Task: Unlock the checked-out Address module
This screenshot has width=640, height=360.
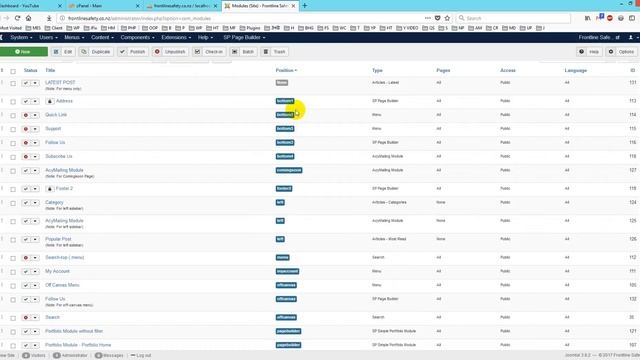Action: click(x=50, y=101)
